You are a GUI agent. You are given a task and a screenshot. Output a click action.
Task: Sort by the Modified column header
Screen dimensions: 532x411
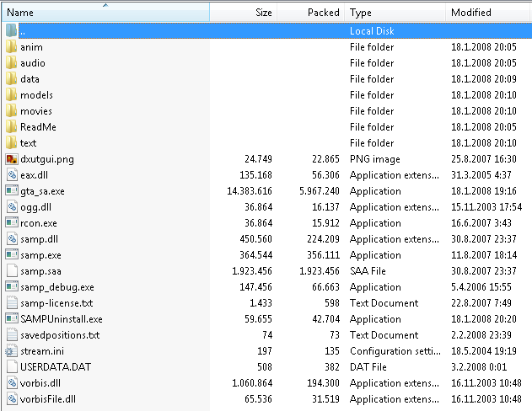point(488,13)
